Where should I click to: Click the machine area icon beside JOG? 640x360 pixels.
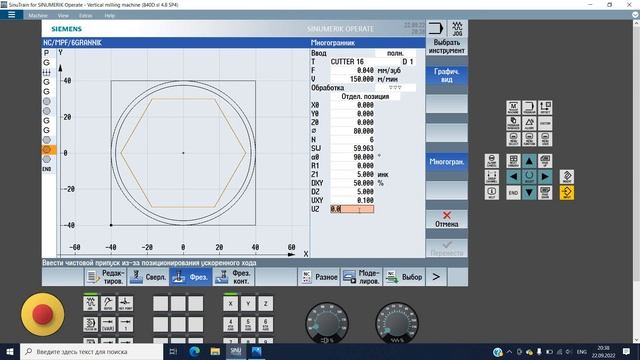pos(436,29)
